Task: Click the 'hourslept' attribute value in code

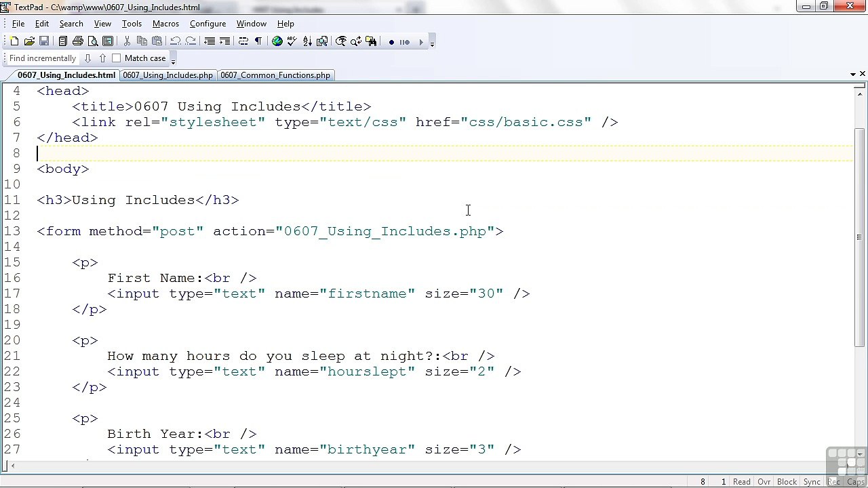Action: click(x=367, y=371)
